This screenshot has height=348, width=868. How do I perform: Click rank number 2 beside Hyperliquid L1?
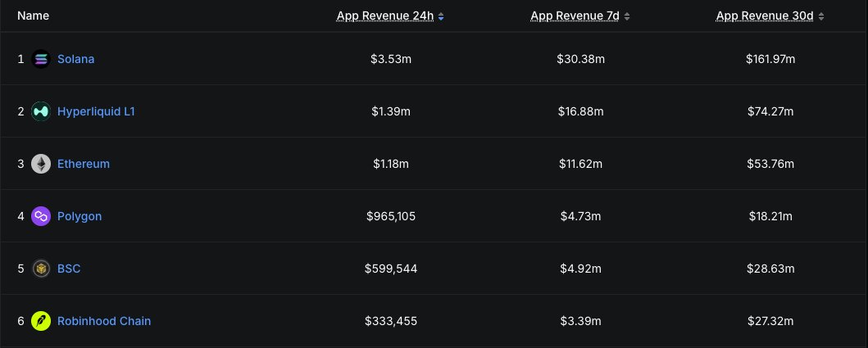coord(21,111)
